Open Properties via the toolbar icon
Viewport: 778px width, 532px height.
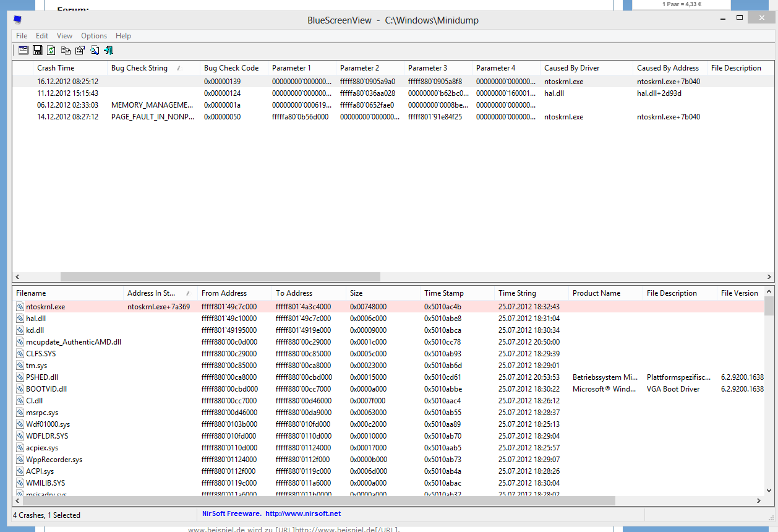(80, 51)
